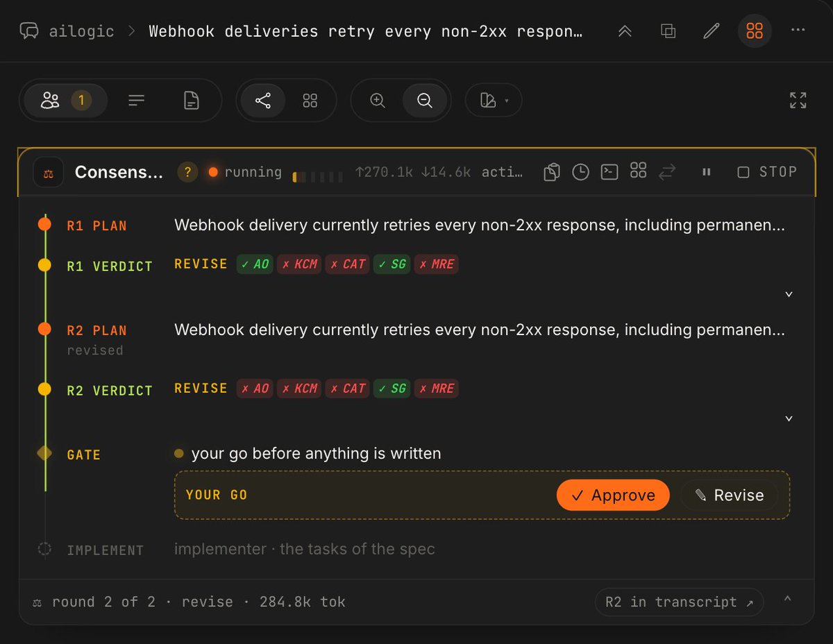The height and width of the screenshot is (644, 833).
Task: Click the R1 verdict AO approved chip
Action: coord(255,264)
